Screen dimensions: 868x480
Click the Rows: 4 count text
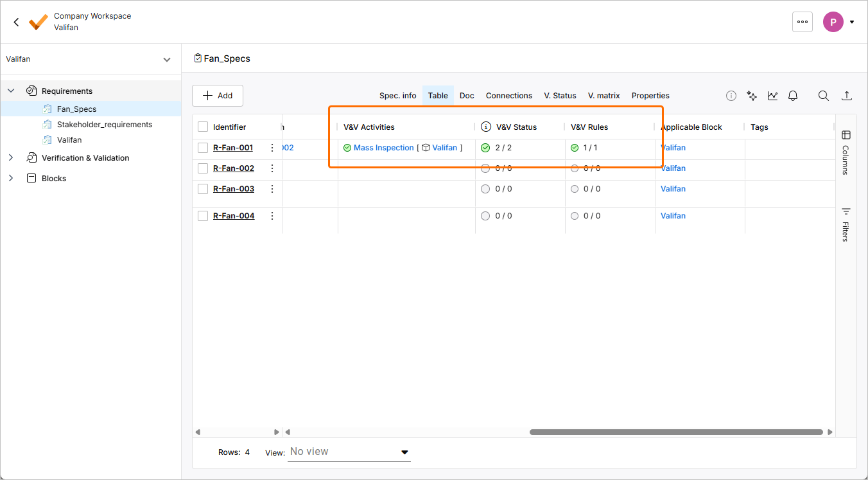(234, 452)
